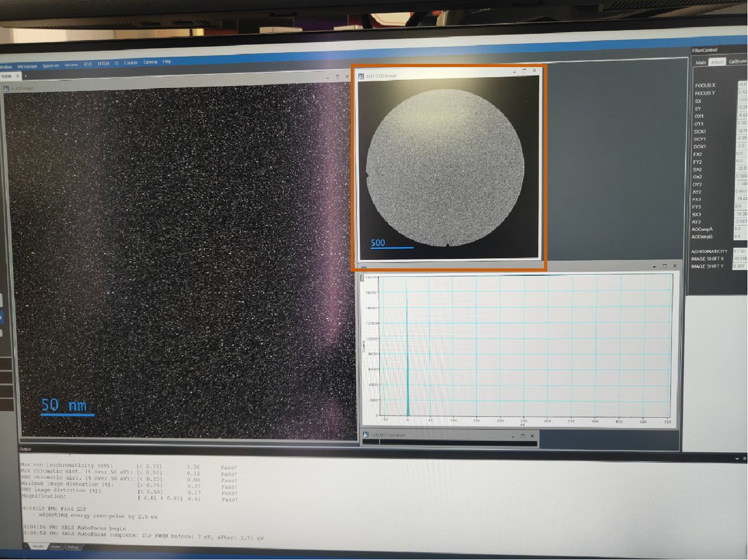The image size is (748, 560).
Task: Open the Custom menu
Action: point(130,62)
